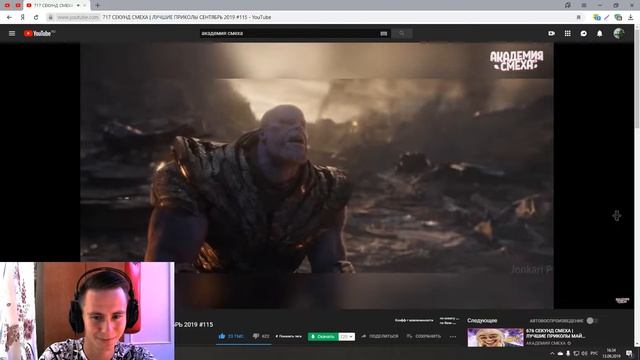
Task: Select the 717 СЕКУНД СМЕХА tab
Action: (x=56, y=5)
